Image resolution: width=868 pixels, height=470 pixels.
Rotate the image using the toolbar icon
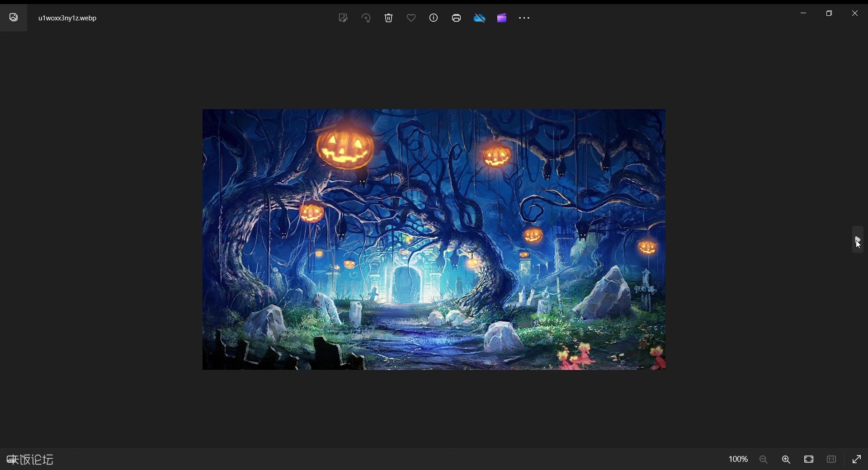point(366,18)
